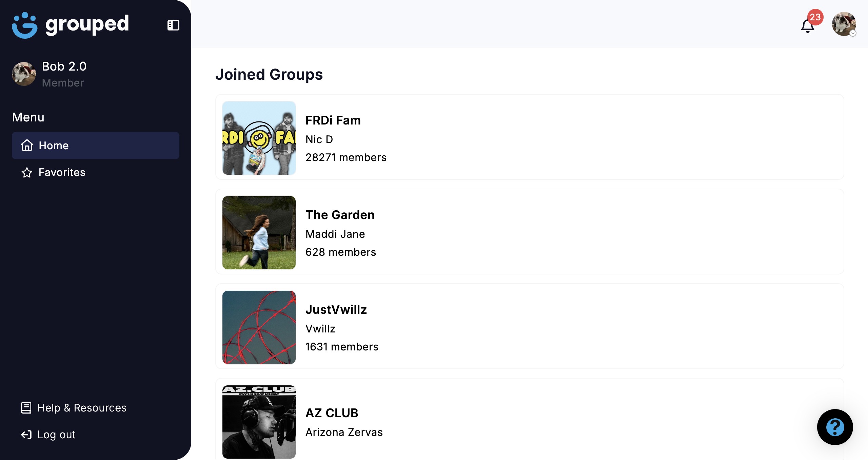The height and width of the screenshot is (460, 868).
Task: Open the notifications bell
Action: (x=808, y=26)
